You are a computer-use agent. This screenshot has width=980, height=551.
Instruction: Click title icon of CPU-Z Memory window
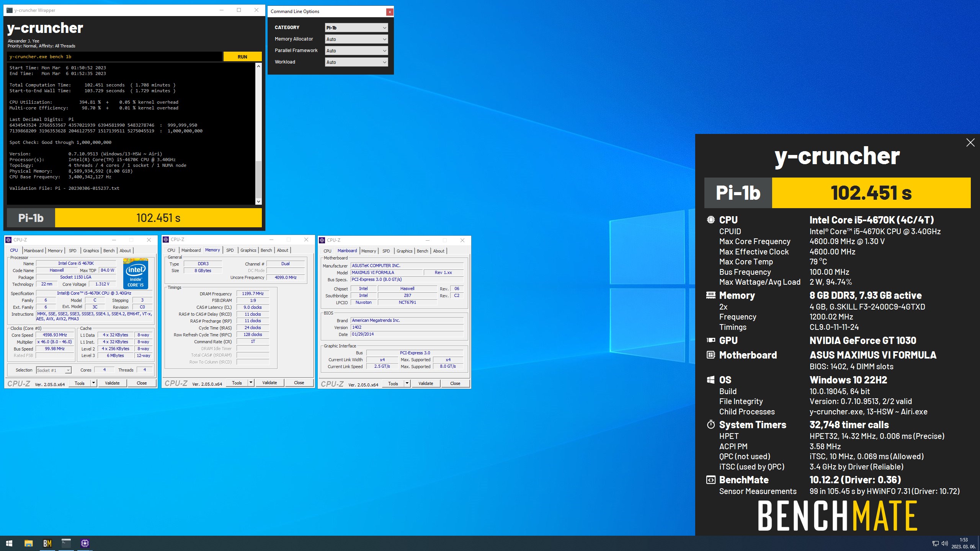point(166,240)
